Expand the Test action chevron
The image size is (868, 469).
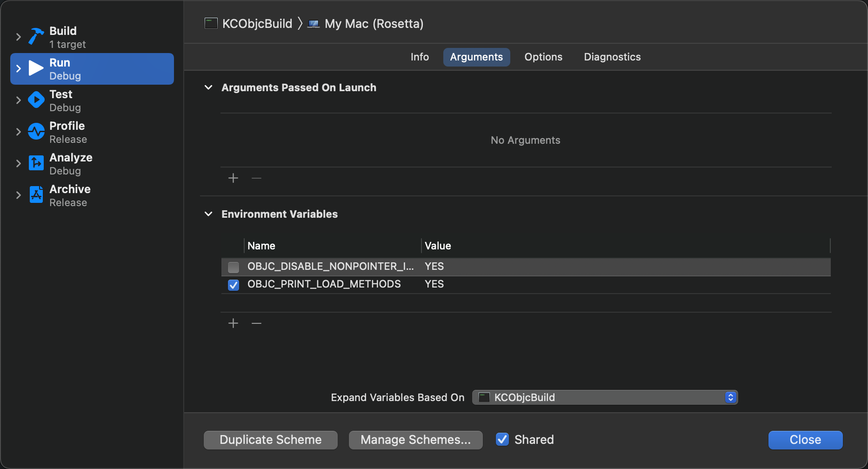click(18, 100)
